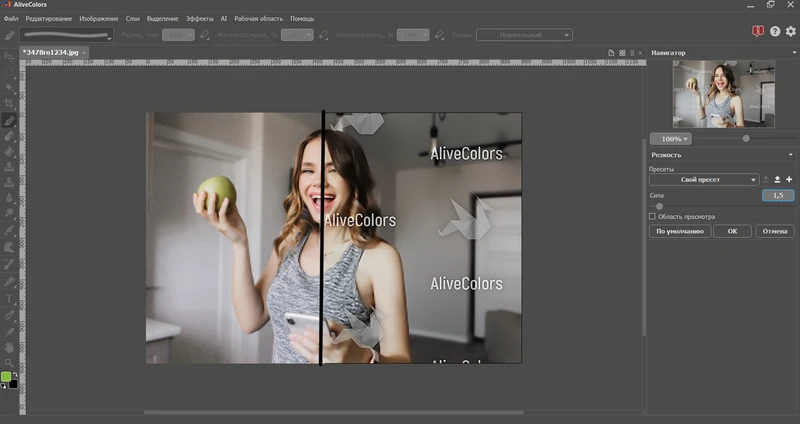Screen dimensions: 800x424
Task: Select the Eyedropper tool
Action: 9,332
